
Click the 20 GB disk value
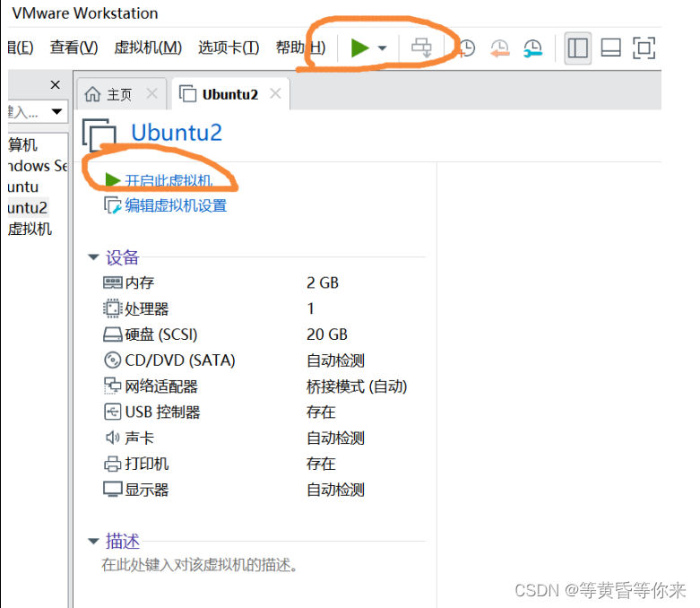coord(327,334)
